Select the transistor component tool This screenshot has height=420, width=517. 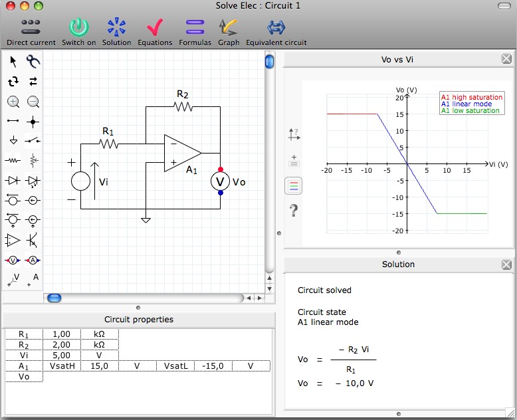coord(33,241)
